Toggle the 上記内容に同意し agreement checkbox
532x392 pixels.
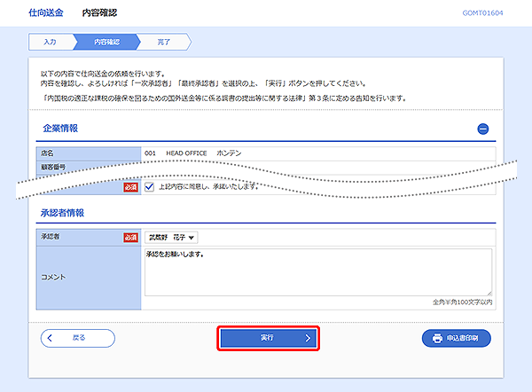(150, 187)
